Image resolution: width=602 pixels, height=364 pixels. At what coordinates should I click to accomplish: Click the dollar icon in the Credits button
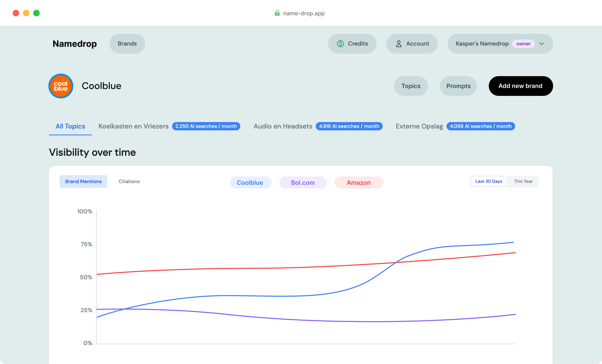(340, 44)
